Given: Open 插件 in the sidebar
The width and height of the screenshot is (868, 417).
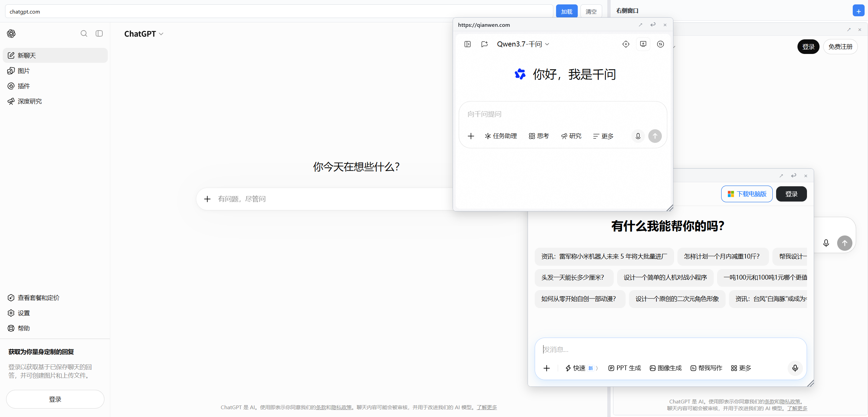Looking at the screenshot, I should pos(55,86).
